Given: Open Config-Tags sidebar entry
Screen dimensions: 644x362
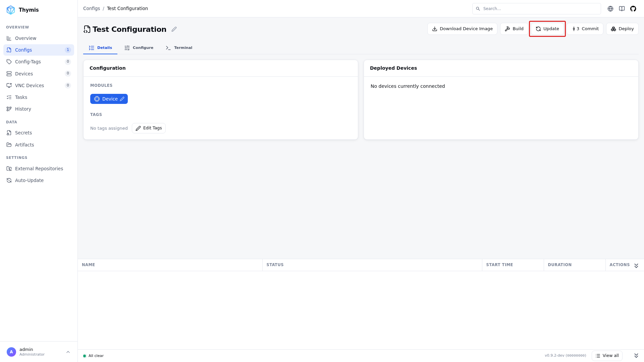Looking at the screenshot, I should click(39, 62).
